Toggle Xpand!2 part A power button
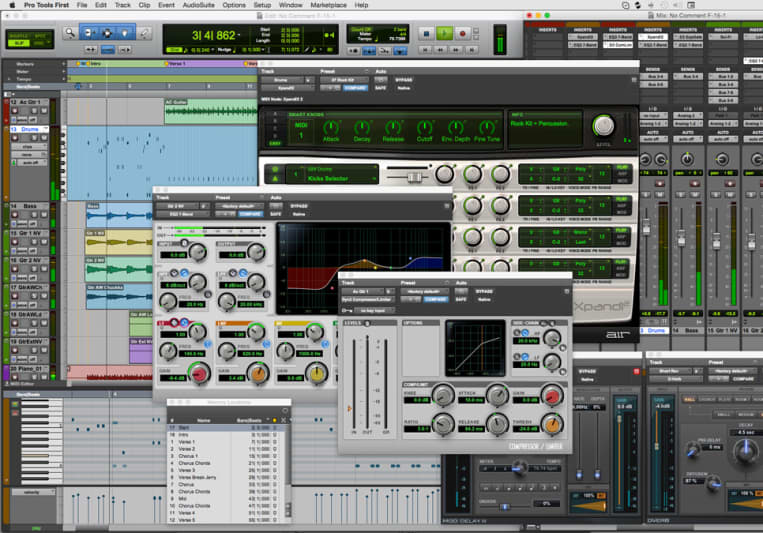This screenshot has height=533, width=763. [x=275, y=169]
